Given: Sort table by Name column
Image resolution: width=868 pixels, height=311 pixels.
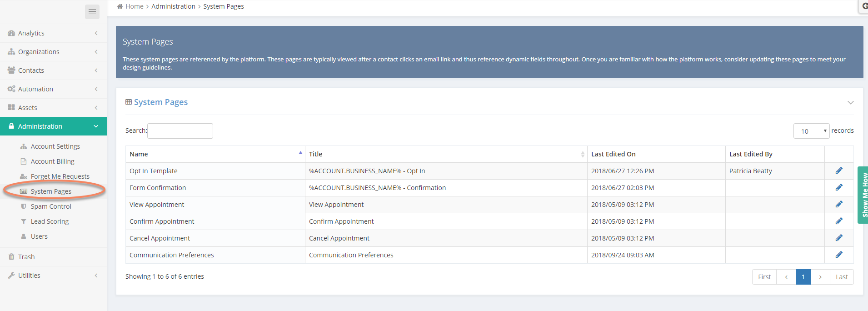Looking at the screenshot, I should [x=215, y=154].
